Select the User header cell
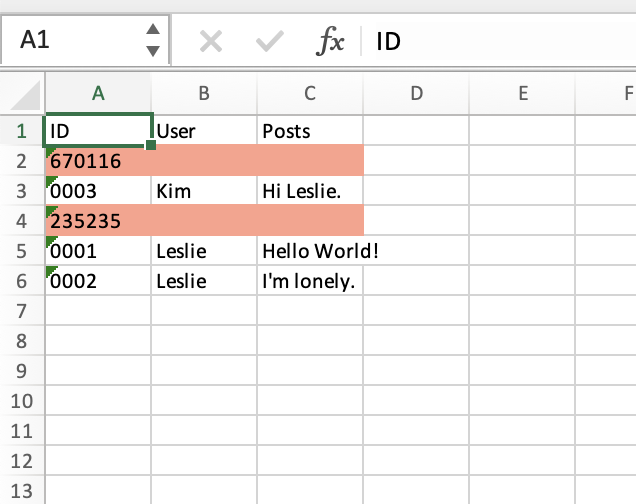Viewport: 636px width, 504px height. click(x=204, y=131)
